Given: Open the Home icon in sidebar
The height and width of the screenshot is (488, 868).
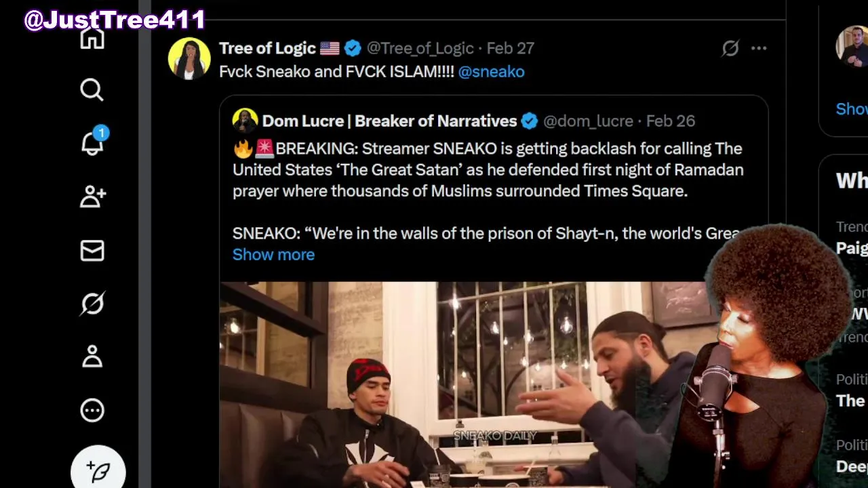Looking at the screenshot, I should [92, 38].
